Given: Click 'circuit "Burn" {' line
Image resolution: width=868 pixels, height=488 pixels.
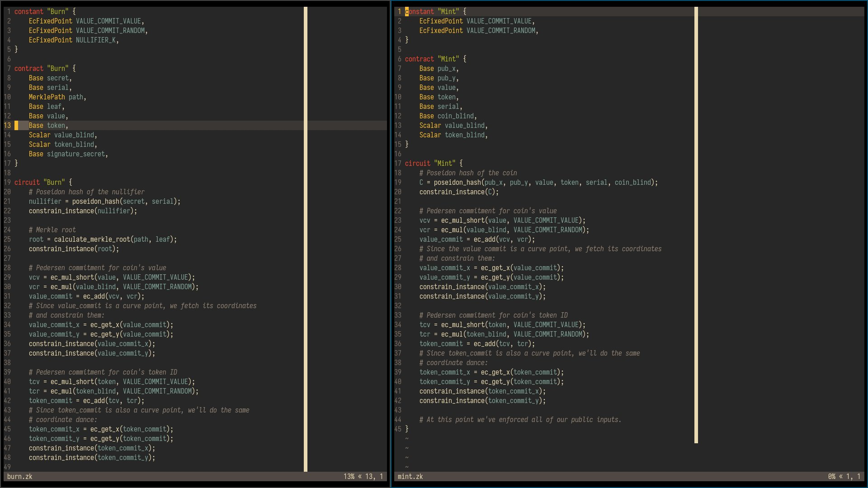Looking at the screenshot, I should 43,183.
